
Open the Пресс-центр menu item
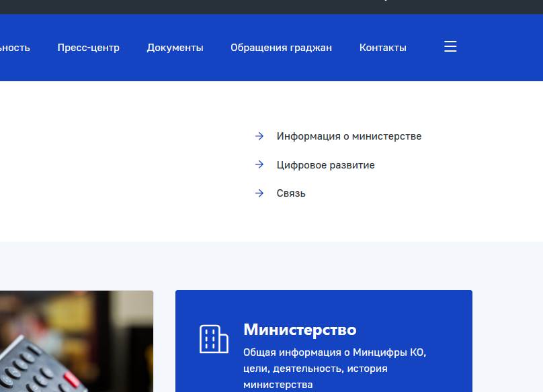pos(88,48)
